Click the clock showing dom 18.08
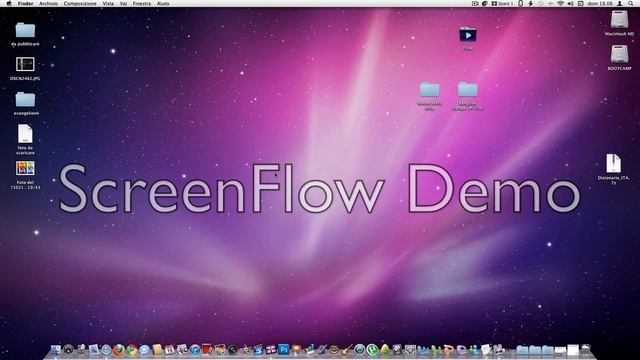 (600, 3)
